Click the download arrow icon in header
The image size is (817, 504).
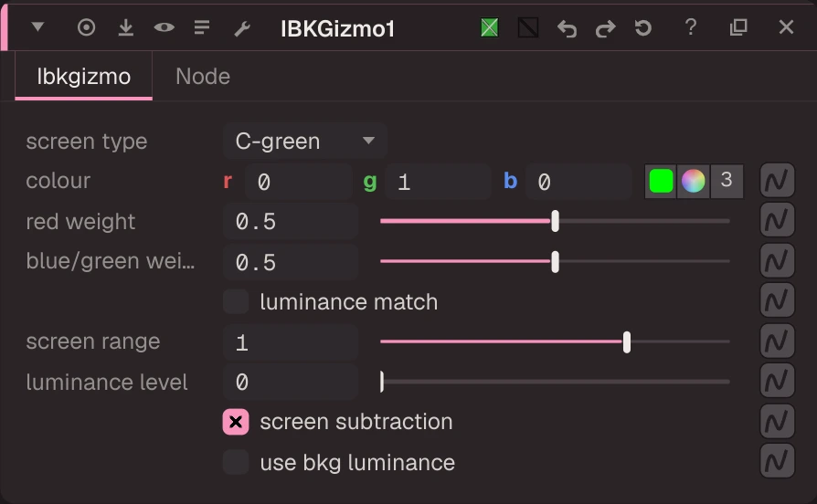(125, 27)
